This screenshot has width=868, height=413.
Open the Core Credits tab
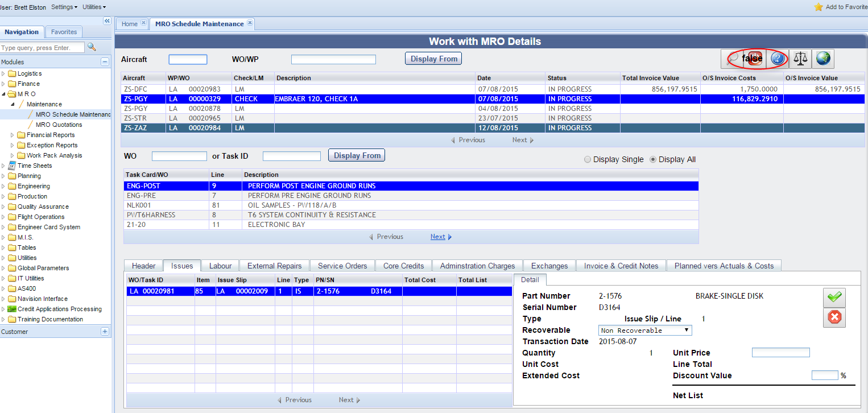(x=404, y=266)
